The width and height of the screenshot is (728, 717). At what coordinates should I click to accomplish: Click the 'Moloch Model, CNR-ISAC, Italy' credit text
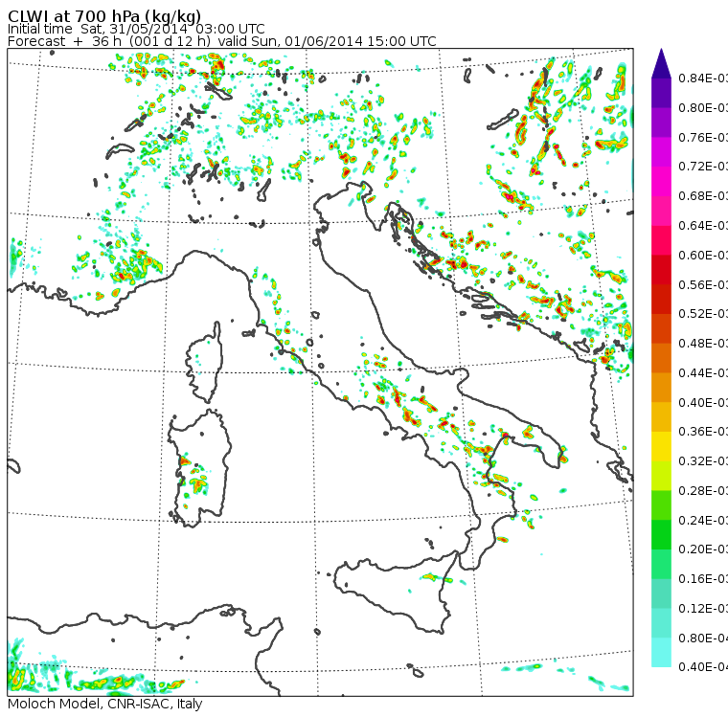[105, 704]
